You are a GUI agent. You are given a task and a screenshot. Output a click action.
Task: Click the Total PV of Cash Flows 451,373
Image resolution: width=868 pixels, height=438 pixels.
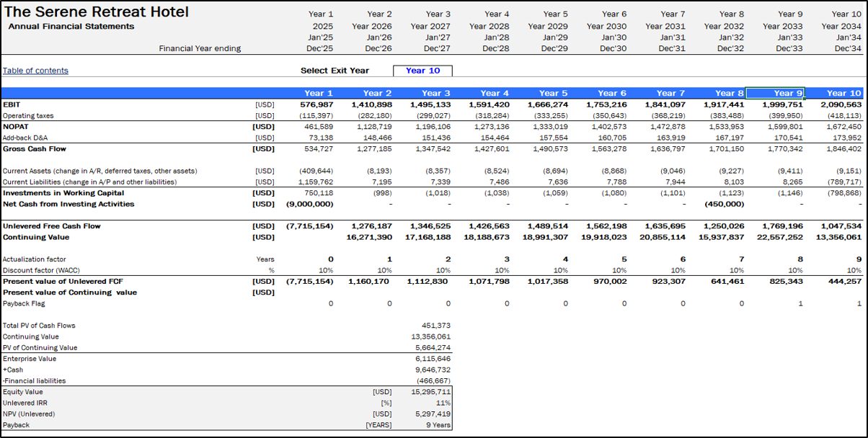pos(436,326)
